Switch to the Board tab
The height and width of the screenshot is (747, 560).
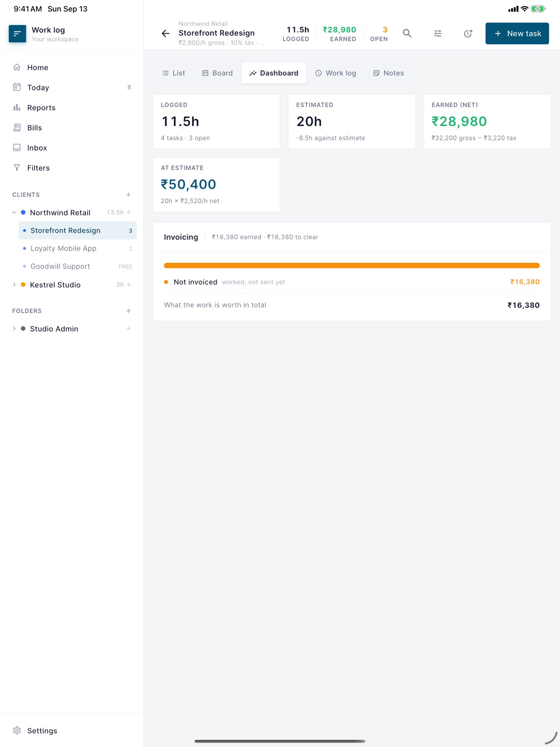217,73
